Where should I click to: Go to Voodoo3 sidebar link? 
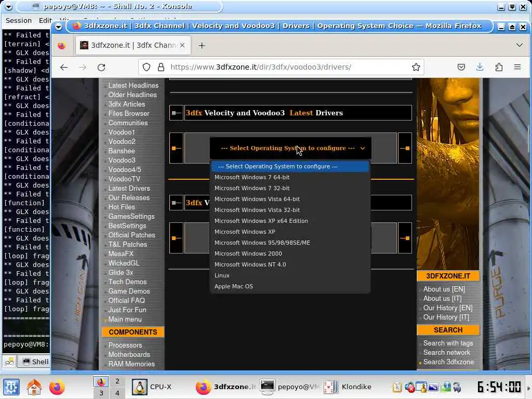(x=122, y=160)
